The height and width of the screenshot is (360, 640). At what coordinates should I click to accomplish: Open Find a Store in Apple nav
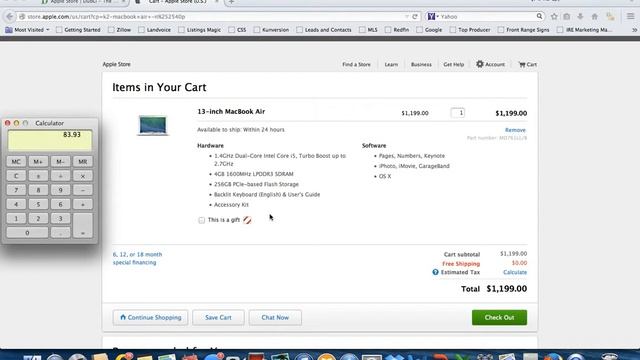point(356,64)
